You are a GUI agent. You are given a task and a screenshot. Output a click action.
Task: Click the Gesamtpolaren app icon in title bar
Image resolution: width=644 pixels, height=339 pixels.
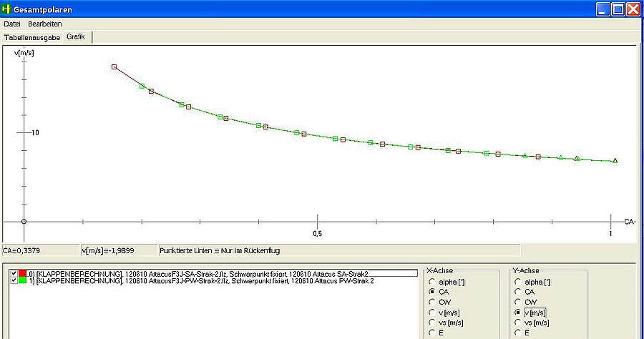[8, 9]
